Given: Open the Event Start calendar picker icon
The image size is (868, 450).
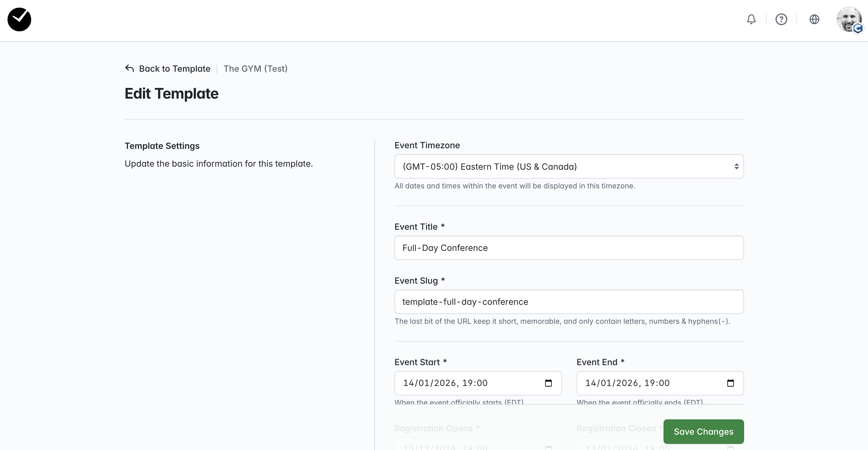Looking at the screenshot, I should pyautogui.click(x=548, y=383).
